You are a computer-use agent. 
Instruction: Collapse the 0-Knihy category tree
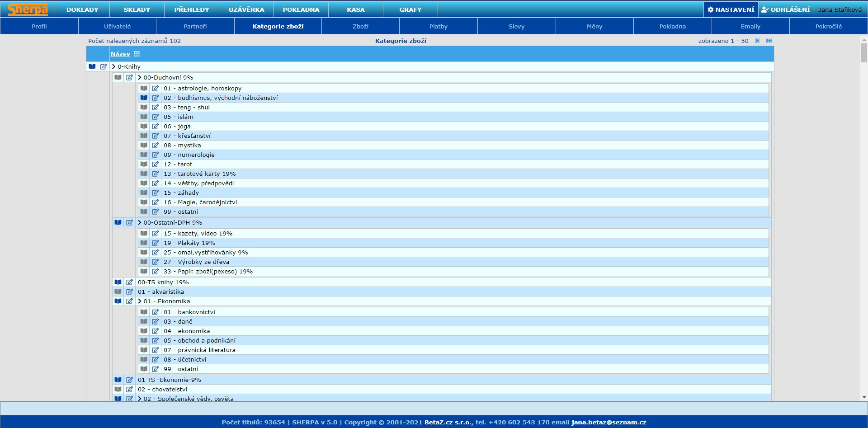tap(114, 67)
